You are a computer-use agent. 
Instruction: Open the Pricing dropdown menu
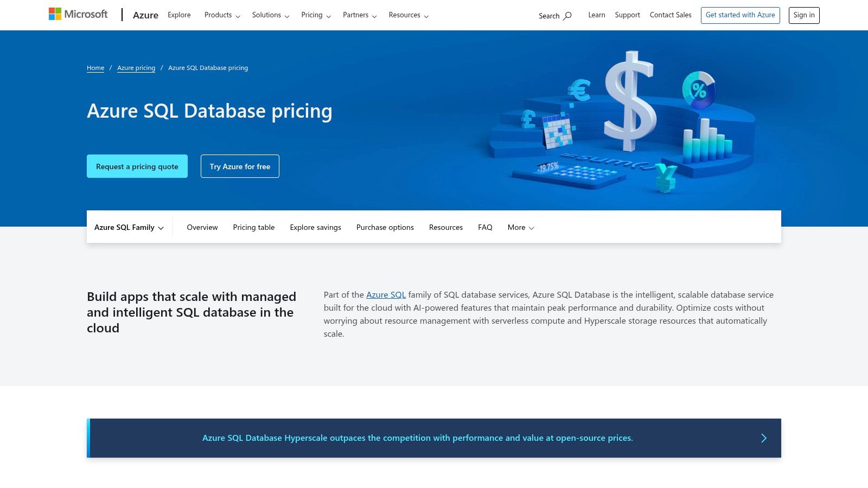point(316,15)
